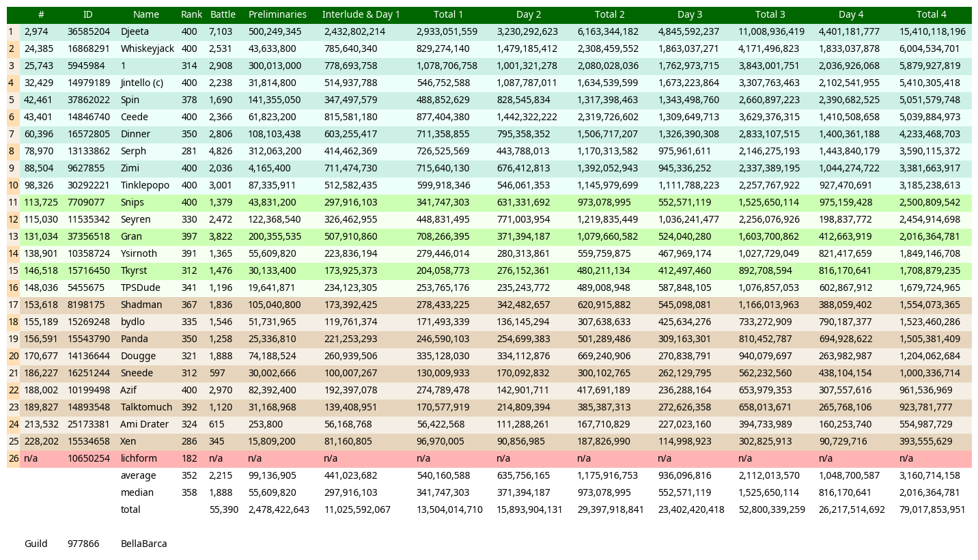
Task: Click Day 2 total '15,893,904,131'
Action: (x=530, y=509)
